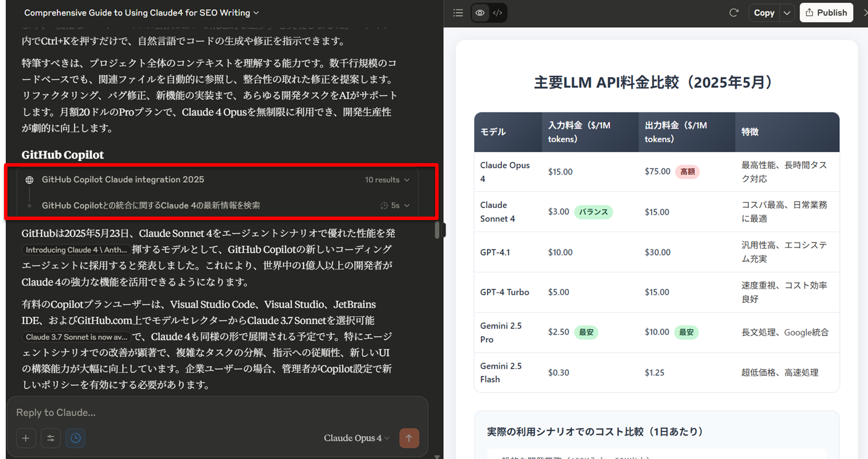Toggle the extended thinking clock icon
868x459 pixels.
(76, 438)
